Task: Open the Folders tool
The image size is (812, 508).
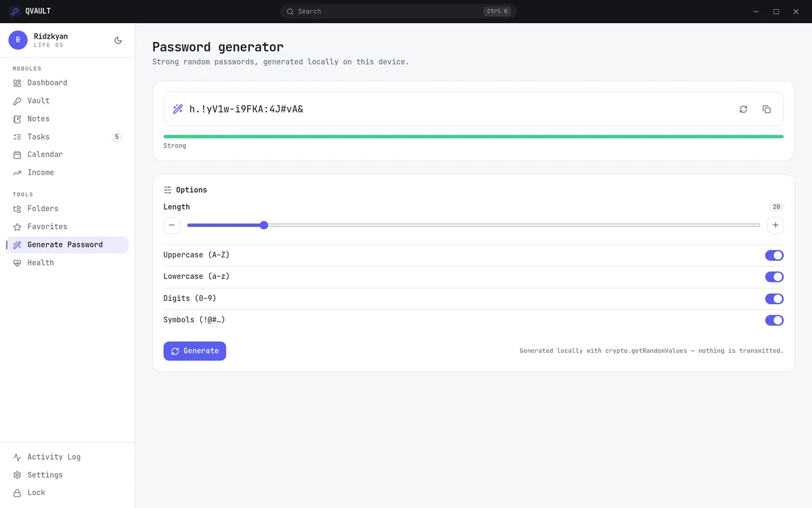Action: click(x=43, y=209)
